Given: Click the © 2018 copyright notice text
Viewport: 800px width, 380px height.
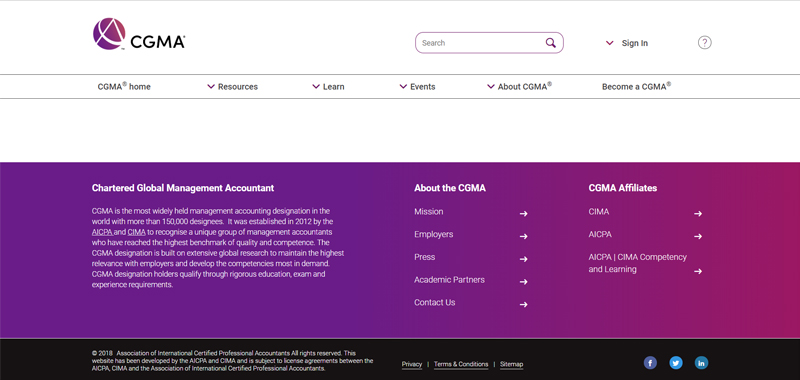Looking at the screenshot, I should pyautogui.click(x=233, y=361).
